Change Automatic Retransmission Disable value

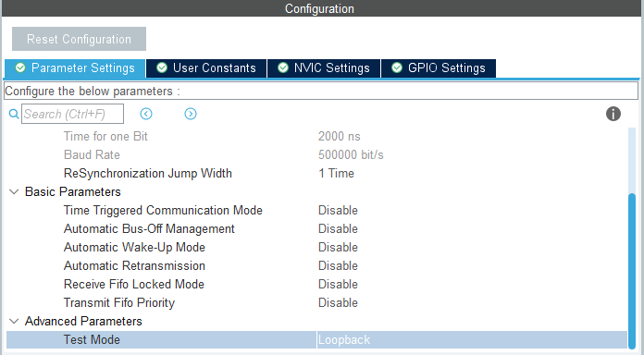[338, 265]
